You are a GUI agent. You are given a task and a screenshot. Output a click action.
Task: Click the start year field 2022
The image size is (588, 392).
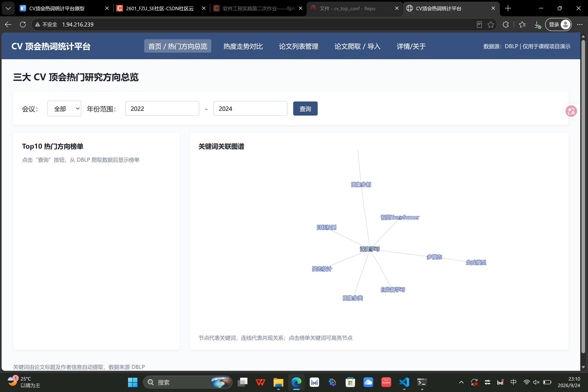click(162, 108)
